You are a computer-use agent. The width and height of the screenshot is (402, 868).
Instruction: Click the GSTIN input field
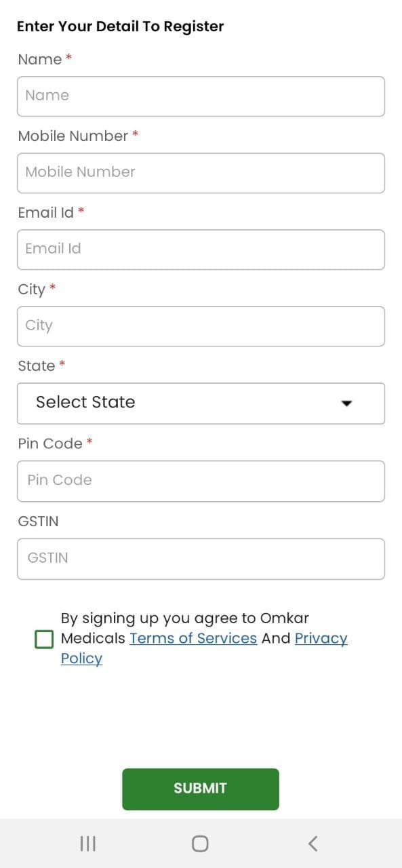201,558
